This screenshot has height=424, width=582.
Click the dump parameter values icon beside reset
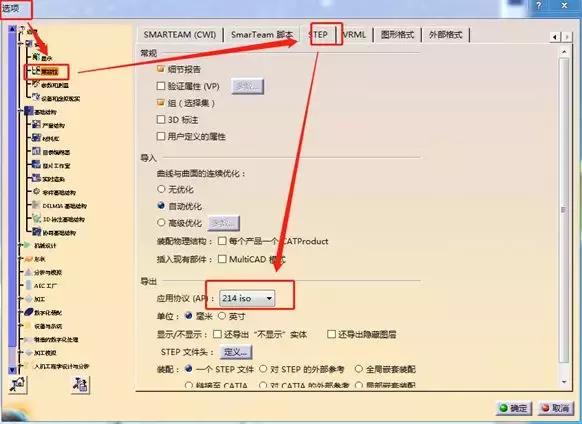point(80,384)
